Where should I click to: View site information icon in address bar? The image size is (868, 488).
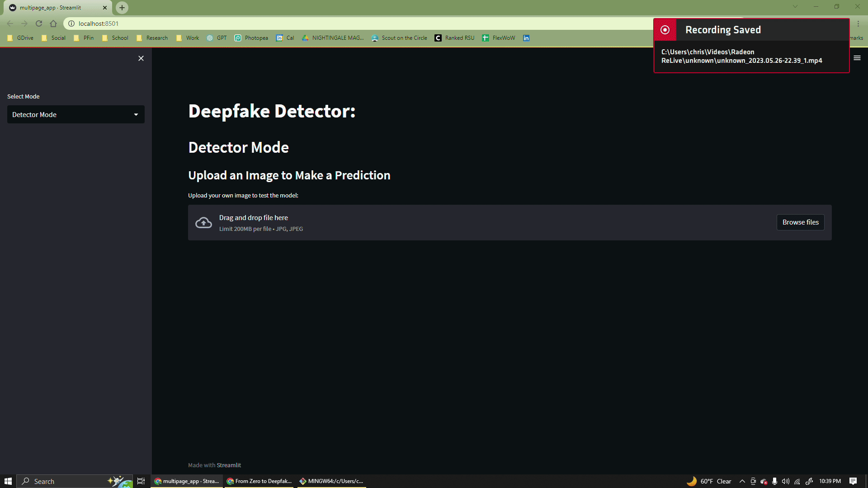click(x=71, y=23)
